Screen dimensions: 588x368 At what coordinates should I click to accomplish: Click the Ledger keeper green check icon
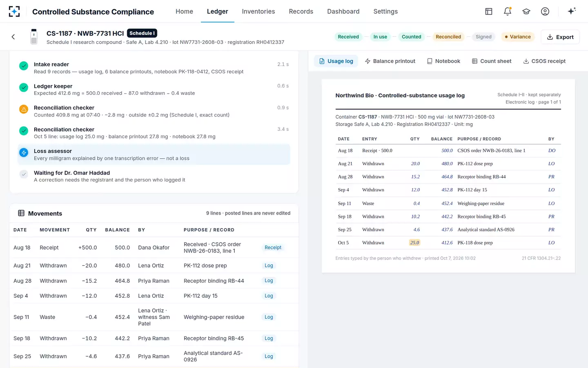point(24,87)
